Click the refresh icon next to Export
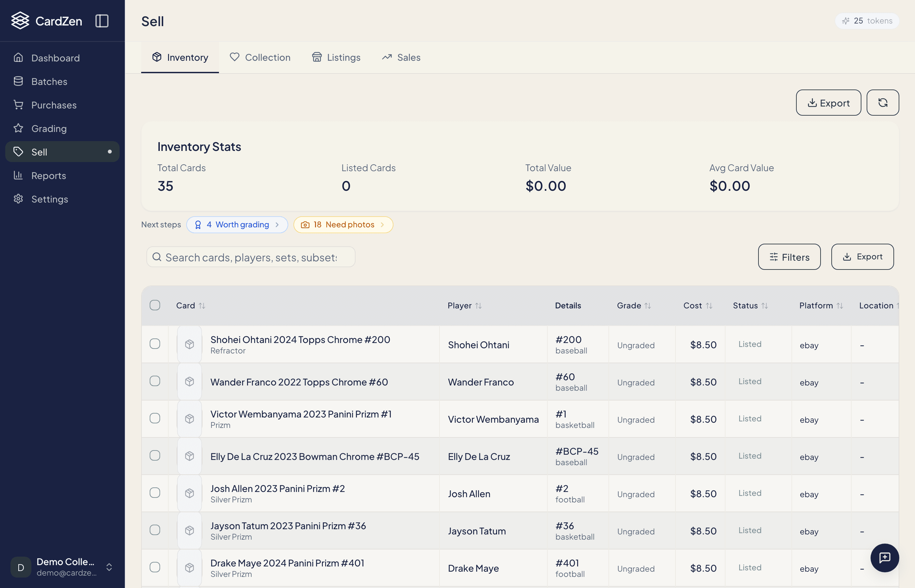The height and width of the screenshot is (588, 915). [x=883, y=102]
